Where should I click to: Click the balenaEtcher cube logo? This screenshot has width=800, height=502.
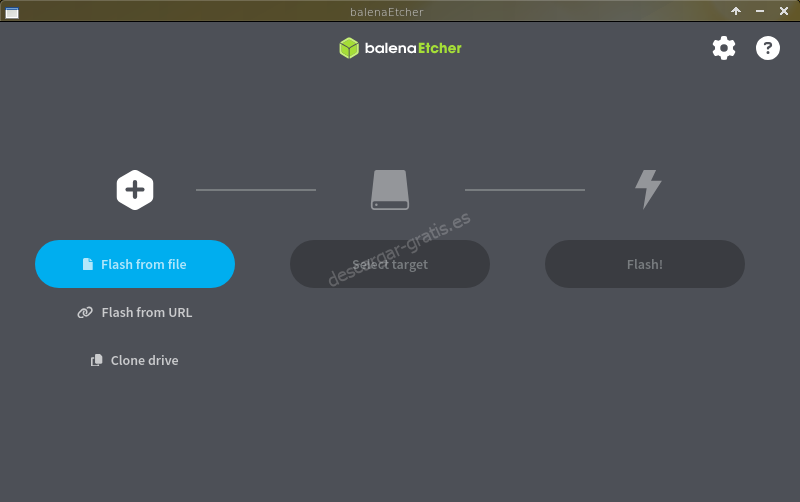tap(349, 48)
